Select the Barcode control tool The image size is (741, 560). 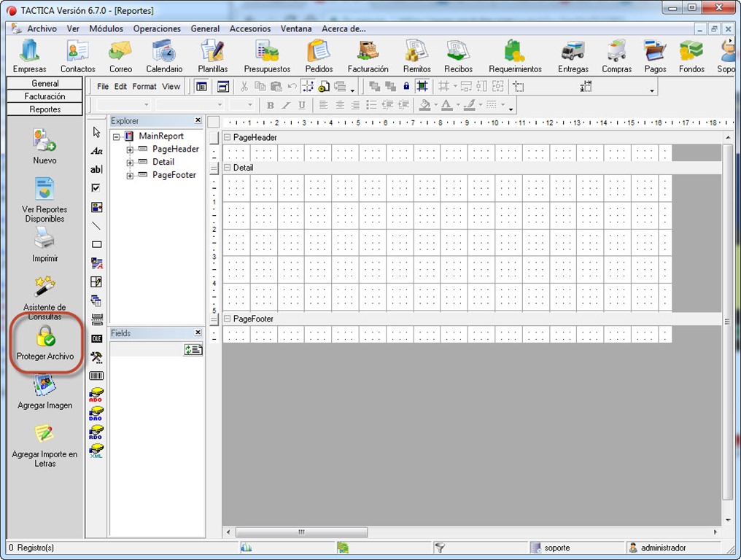coord(96,376)
